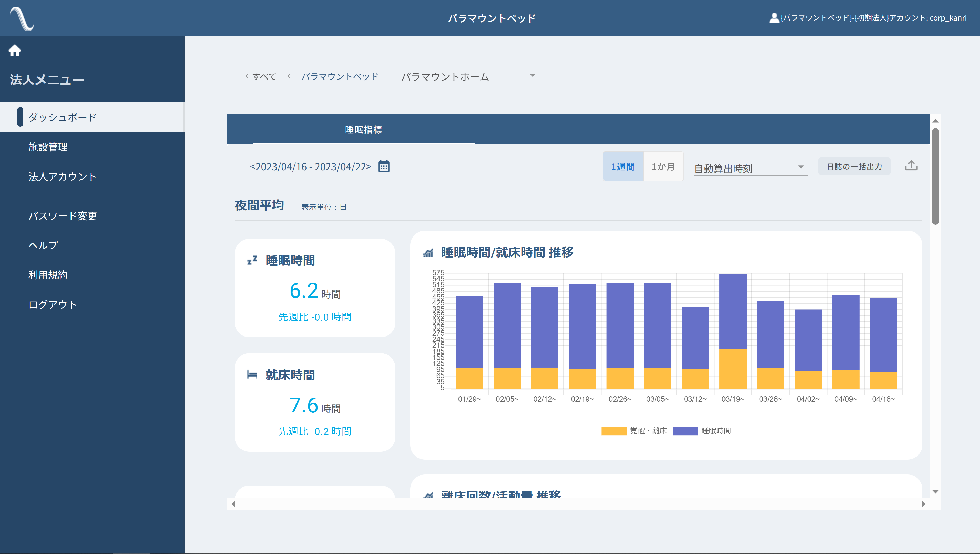The image size is (980, 554).
Task: Open 施設管理 menu item
Action: 48,147
